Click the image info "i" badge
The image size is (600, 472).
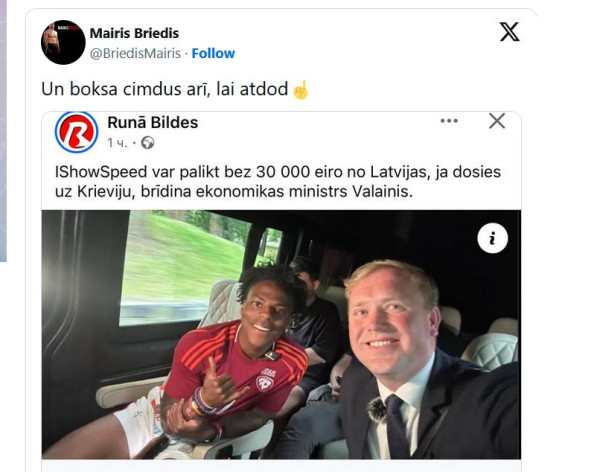pos(492,238)
